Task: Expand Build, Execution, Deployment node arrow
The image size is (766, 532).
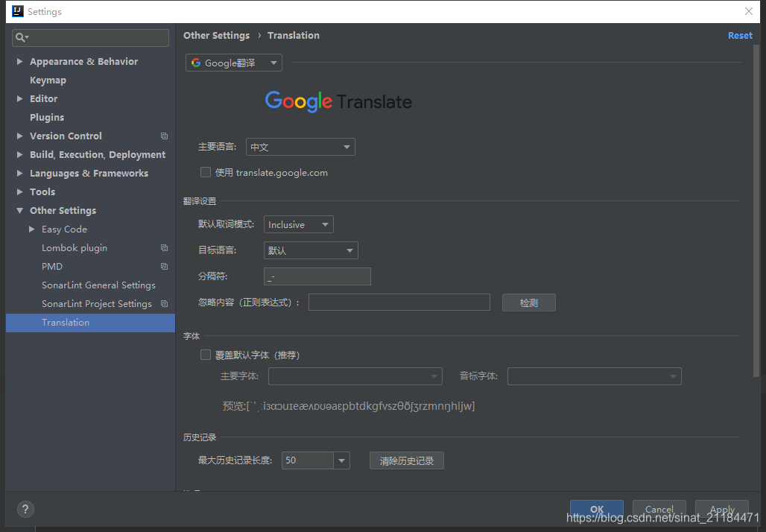Action: (x=19, y=154)
